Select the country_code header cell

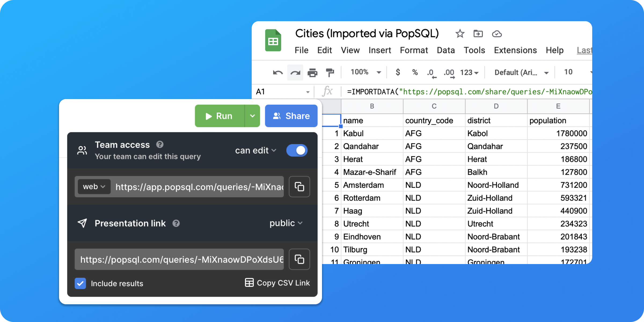click(x=434, y=120)
